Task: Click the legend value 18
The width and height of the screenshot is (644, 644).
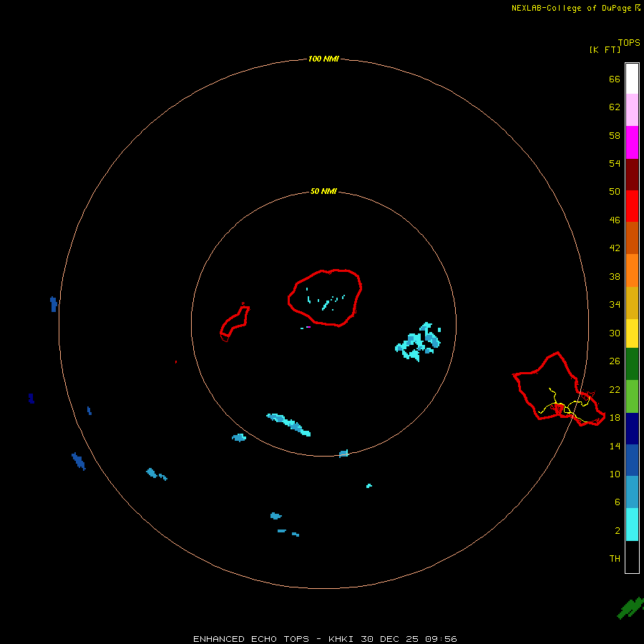Action: pos(615,418)
